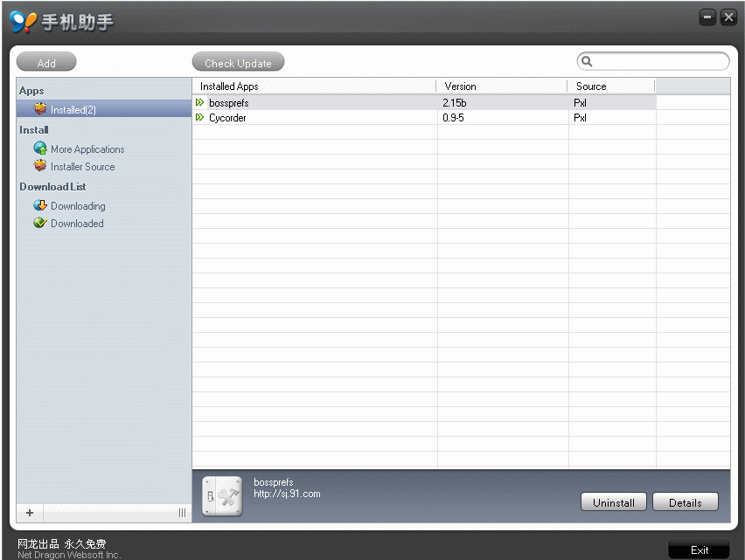Click the green arrow beside Cycorder
The height and width of the screenshot is (560, 745).
pos(200,118)
